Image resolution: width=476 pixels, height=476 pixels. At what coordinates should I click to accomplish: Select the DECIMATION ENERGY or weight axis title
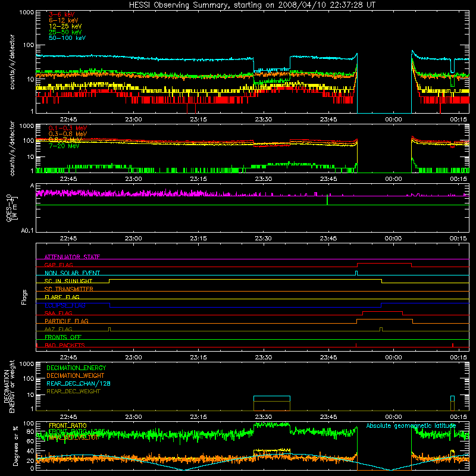click(9, 386)
